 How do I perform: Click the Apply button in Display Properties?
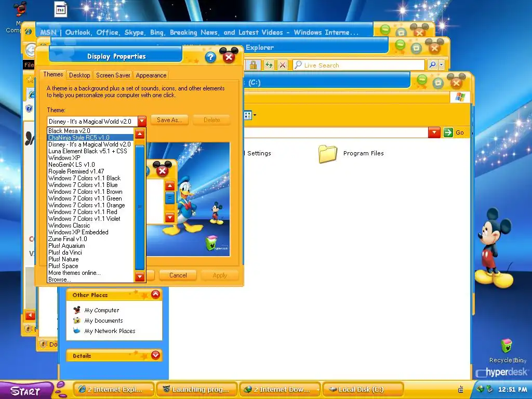(x=220, y=275)
